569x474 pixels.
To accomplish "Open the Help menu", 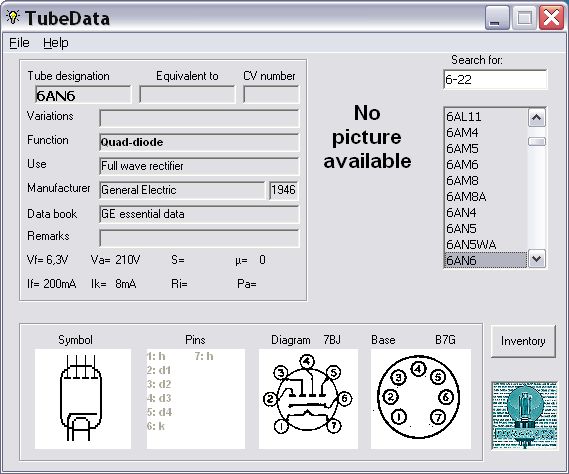I will coord(56,43).
